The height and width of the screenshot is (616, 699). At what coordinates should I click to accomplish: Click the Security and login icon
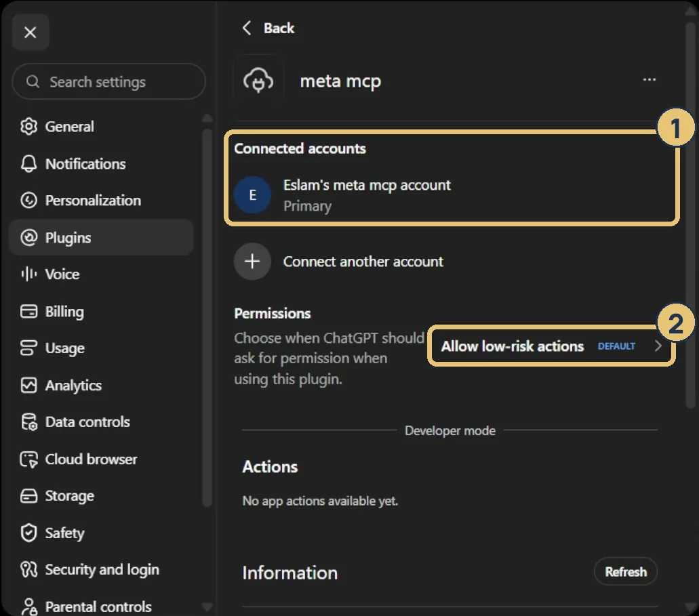pyautogui.click(x=29, y=570)
